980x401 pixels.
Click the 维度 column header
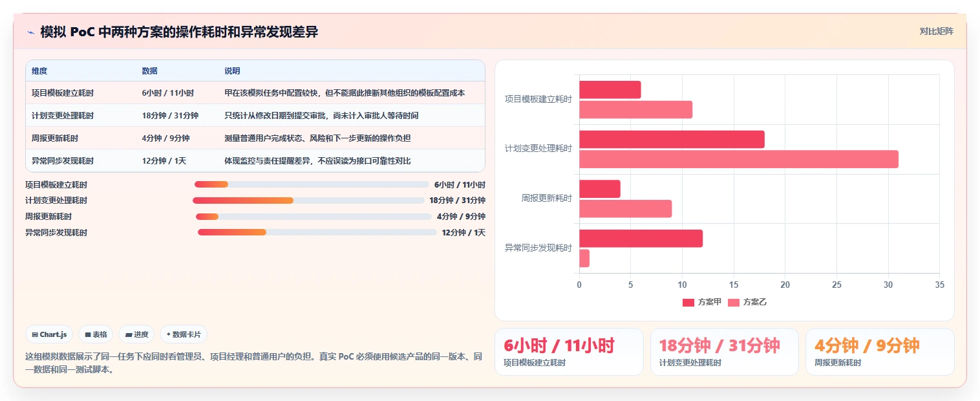39,71
